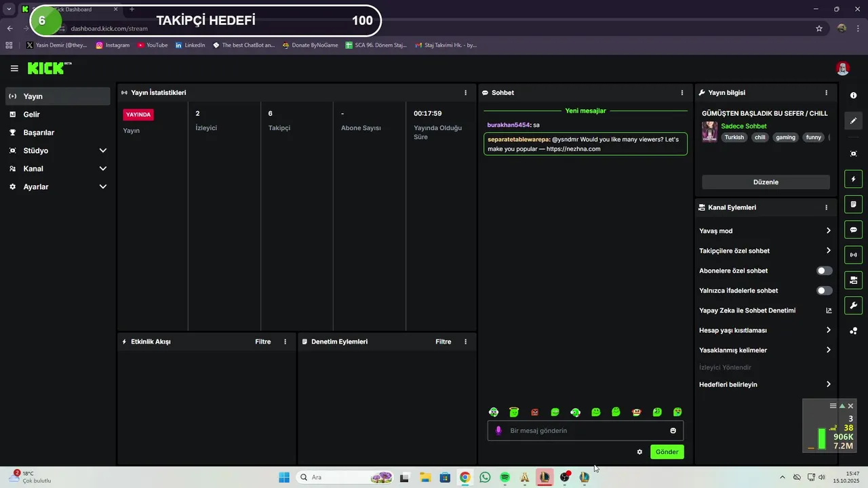Focus the Bir mesaj gönderin input field
This screenshot has height=488, width=868.
tap(585, 430)
